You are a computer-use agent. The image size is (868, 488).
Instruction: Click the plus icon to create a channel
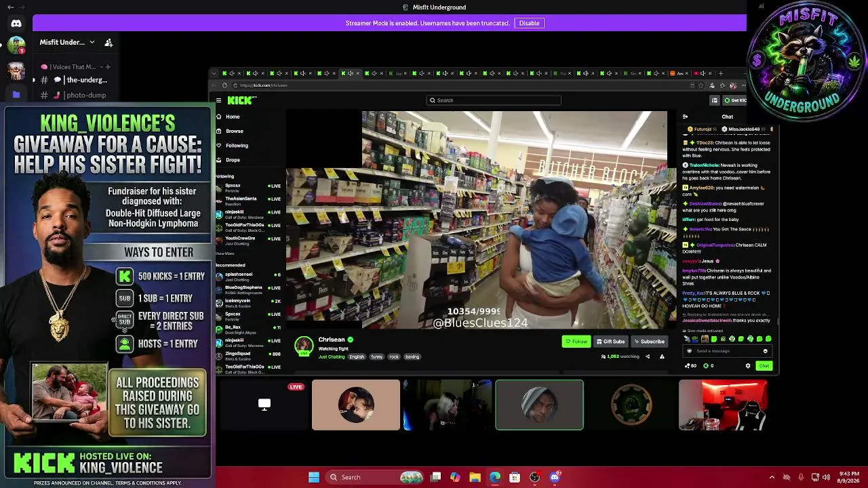pyautogui.click(x=108, y=67)
